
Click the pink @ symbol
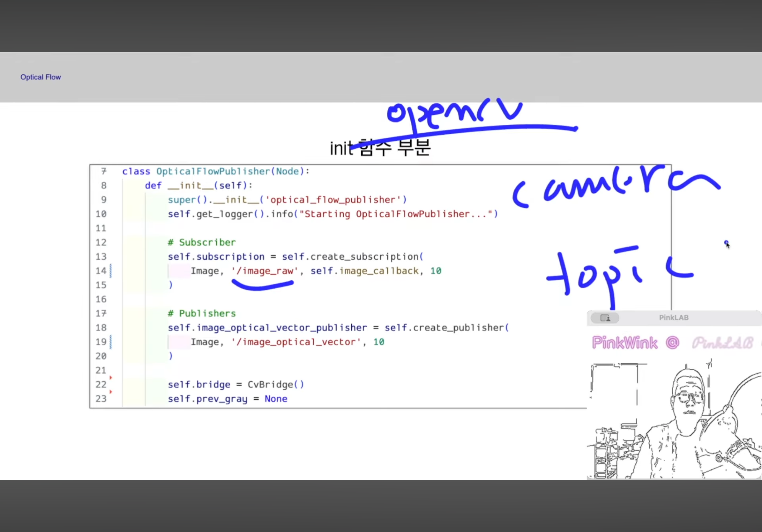pos(672,343)
